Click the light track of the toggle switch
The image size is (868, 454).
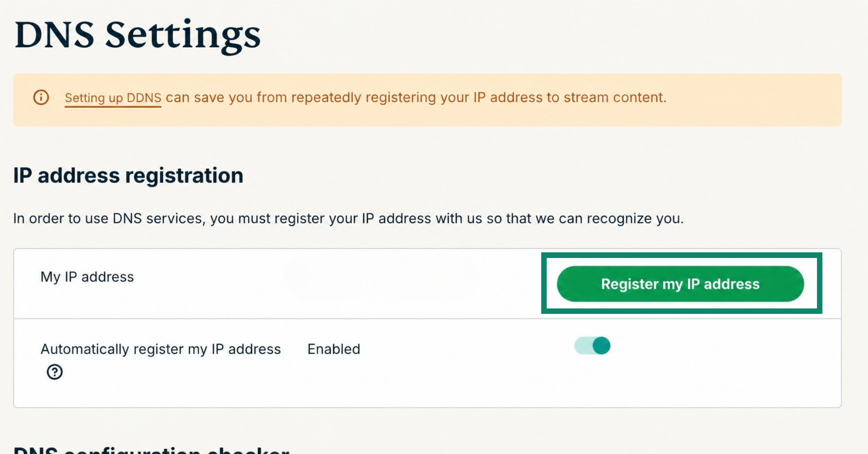[583, 346]
